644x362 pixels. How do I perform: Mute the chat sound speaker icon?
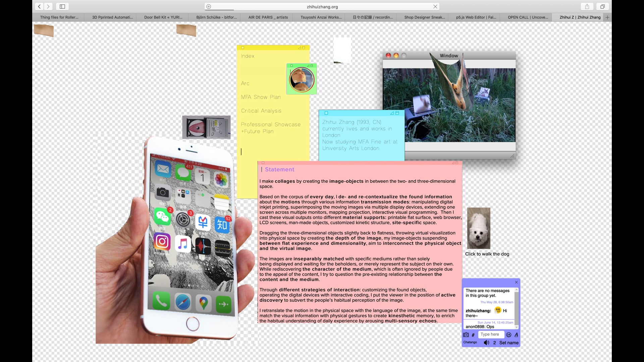486,343
